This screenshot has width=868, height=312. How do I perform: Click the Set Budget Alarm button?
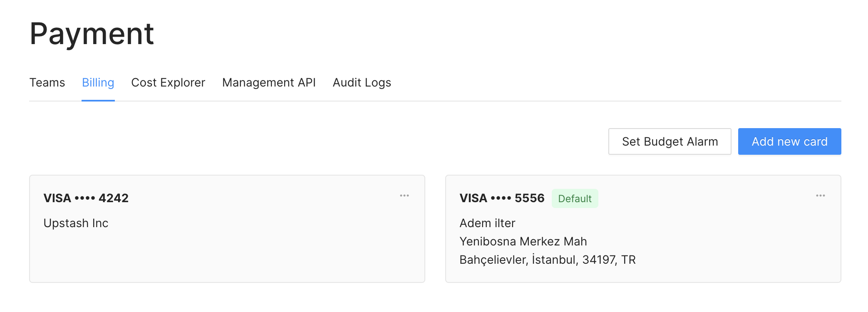[x=670, y=141]
